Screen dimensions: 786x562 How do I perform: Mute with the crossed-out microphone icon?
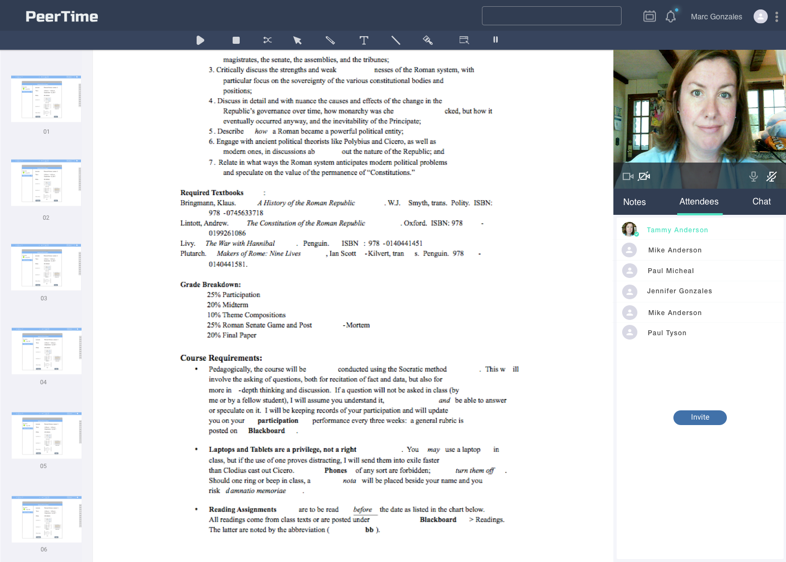pos(771,177)
